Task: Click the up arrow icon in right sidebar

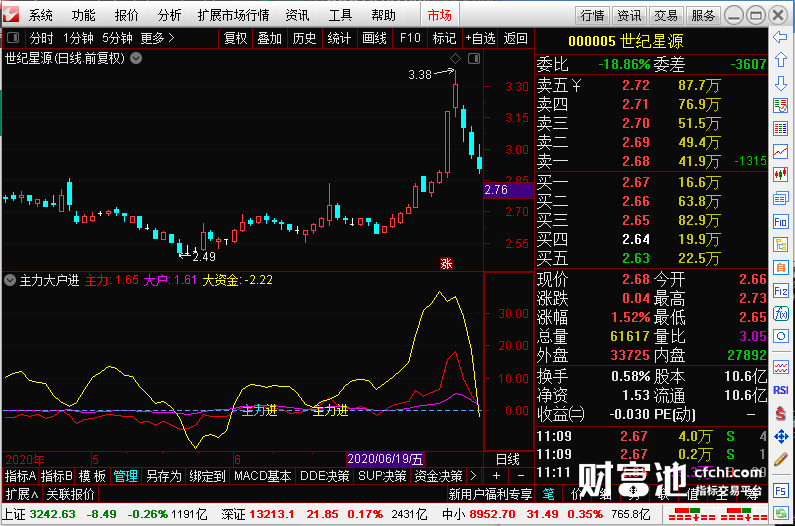Action: [780, 59]
